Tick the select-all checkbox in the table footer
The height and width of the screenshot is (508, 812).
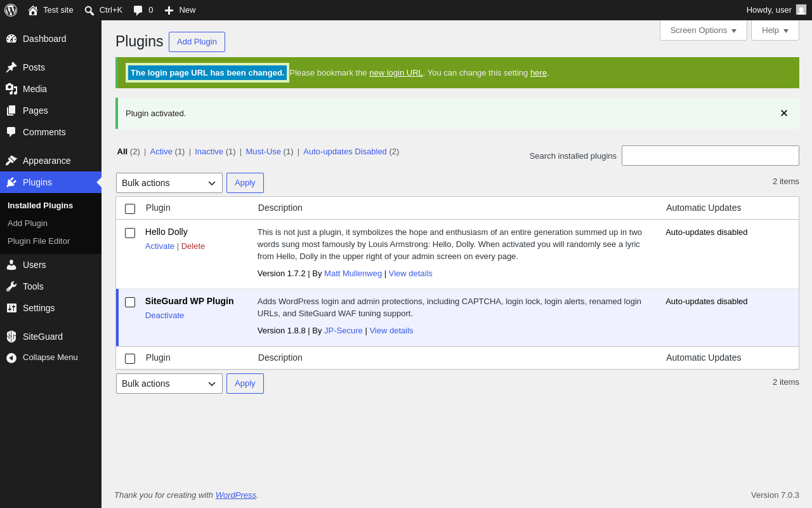point(130,359)
